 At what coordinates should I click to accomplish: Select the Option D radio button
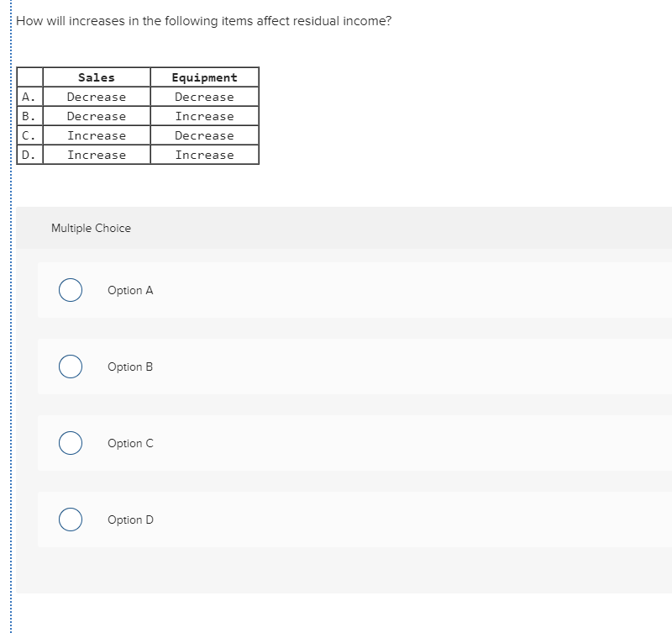(x=70, y=520)
